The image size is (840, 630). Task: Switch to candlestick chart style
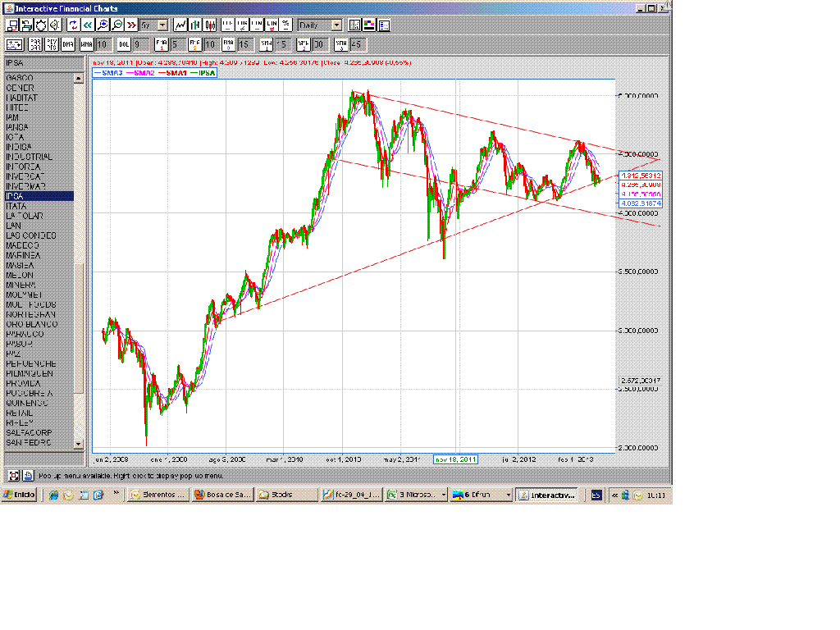point(209,25)
